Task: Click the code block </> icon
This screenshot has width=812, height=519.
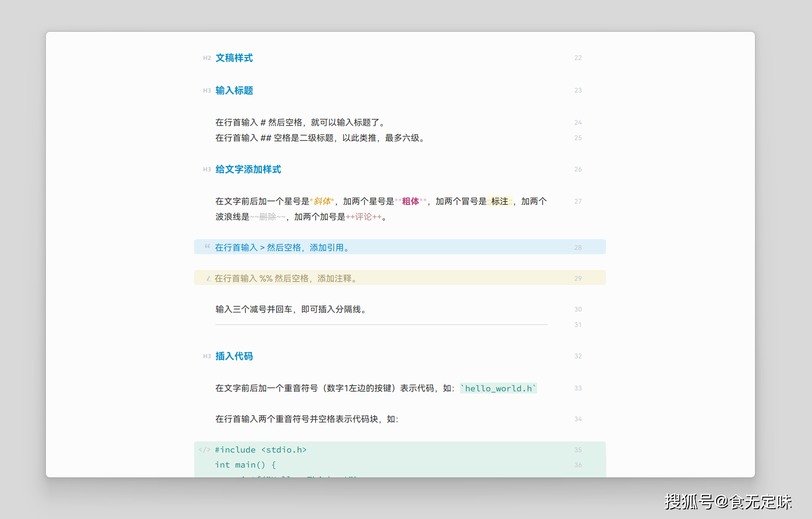Action: (204, 450)
